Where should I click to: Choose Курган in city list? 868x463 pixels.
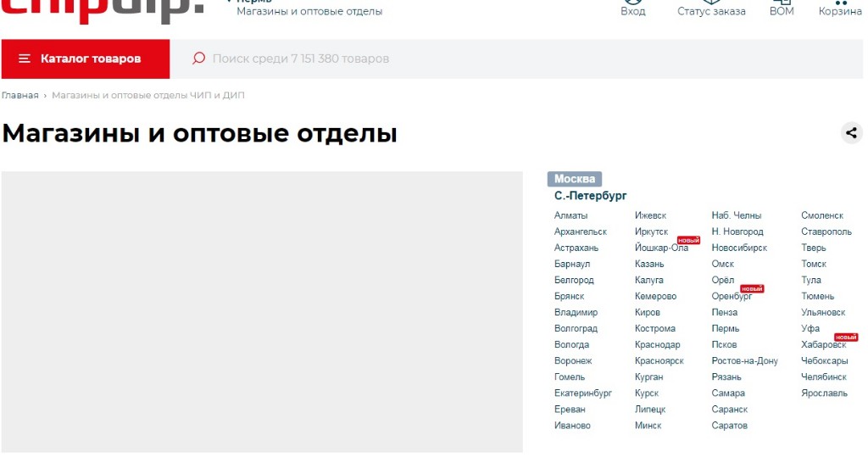(648, 377)
